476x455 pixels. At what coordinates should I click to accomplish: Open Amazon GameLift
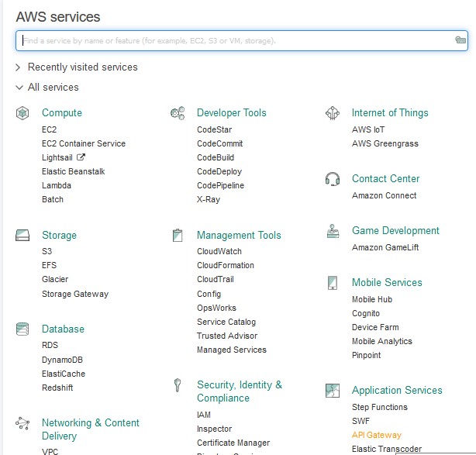pos(385,247)
